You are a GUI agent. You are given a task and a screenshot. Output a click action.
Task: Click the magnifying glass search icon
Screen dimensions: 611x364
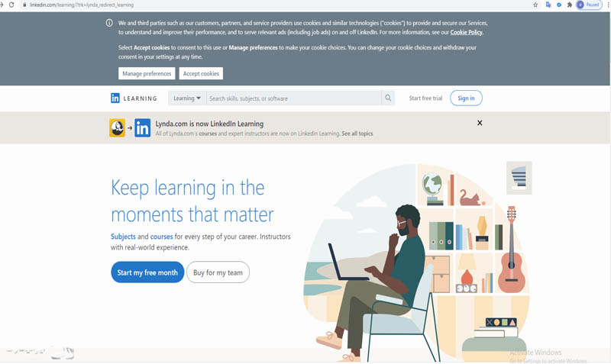(388, 98)
